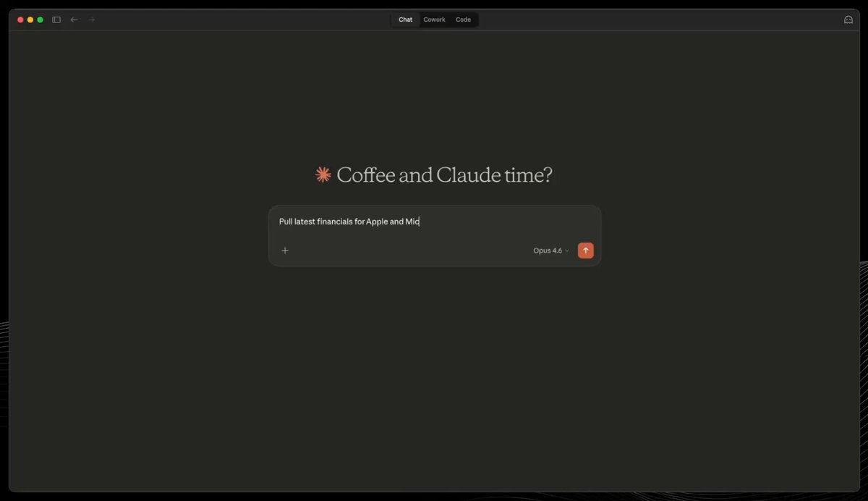Switch to the Chat tab

[405, 20]
